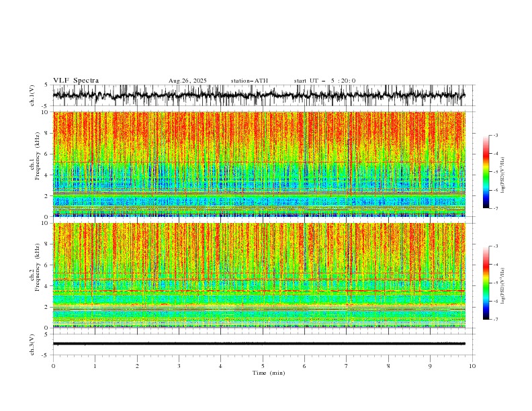Screen dimensions: 532x411
Task: Click the VLF Spectra title text
Action: click(76, 81)
